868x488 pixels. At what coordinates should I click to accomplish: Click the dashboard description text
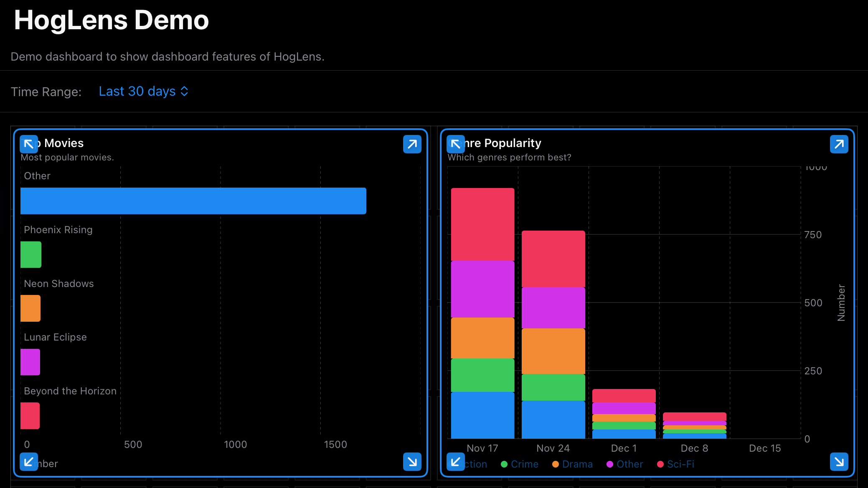click(168, 56)
